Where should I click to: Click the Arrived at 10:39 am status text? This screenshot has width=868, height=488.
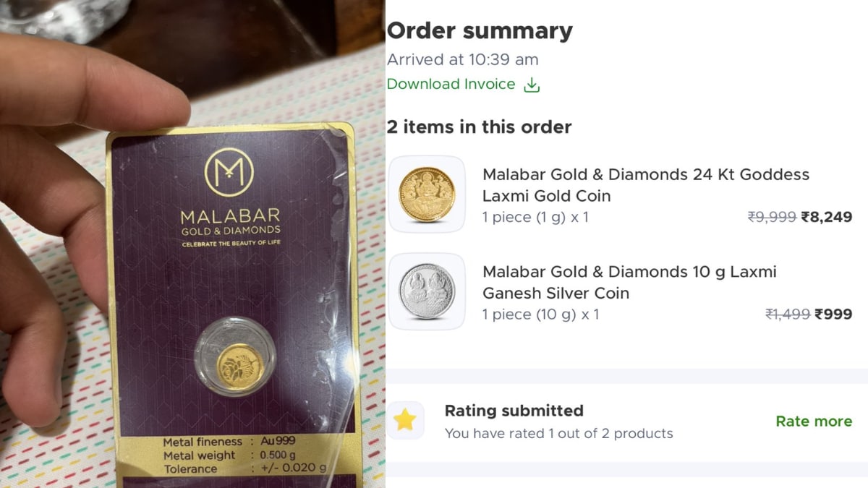[x=463, y=59]
